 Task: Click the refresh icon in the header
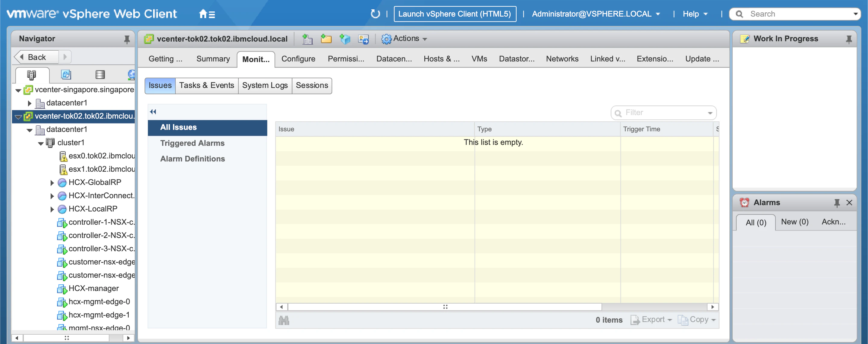pyautogui.click(x=375, y=14)
